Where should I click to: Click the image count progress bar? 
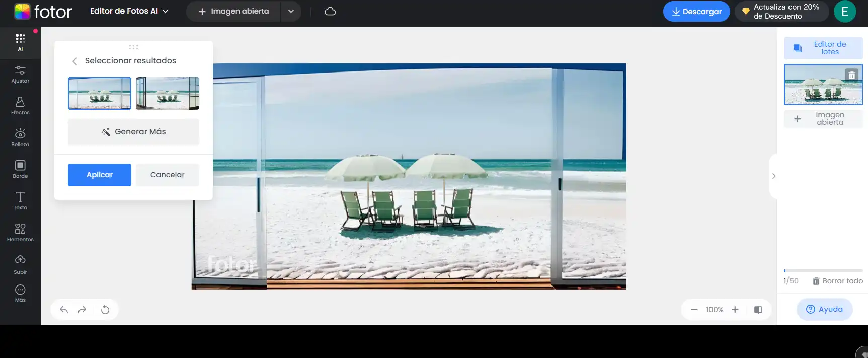pos(823,271)
